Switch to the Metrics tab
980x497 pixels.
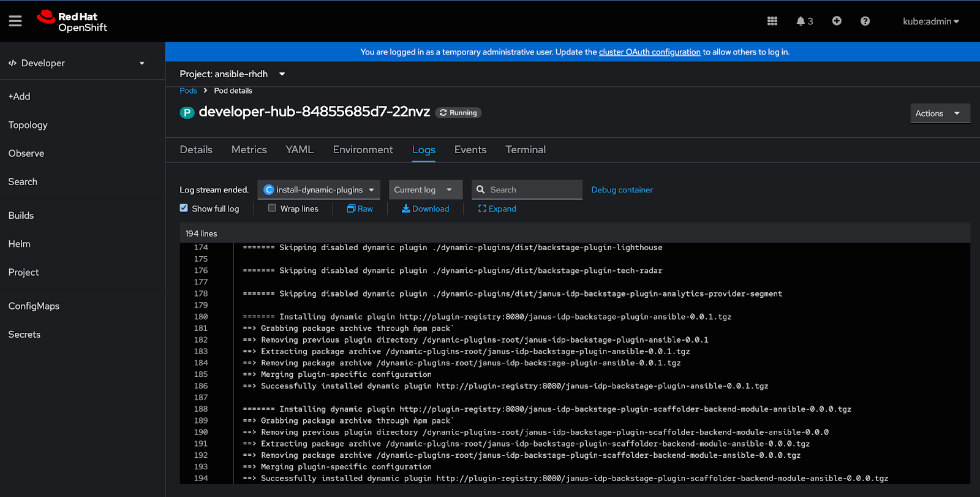[249, 150]
